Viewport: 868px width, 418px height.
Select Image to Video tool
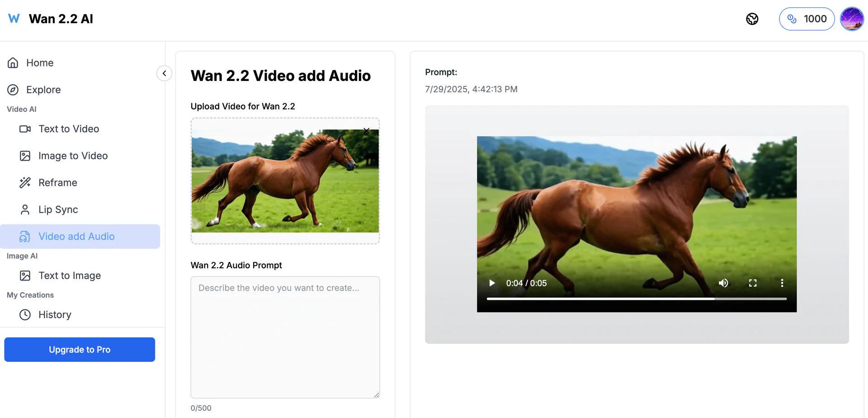tap(73, 156)
